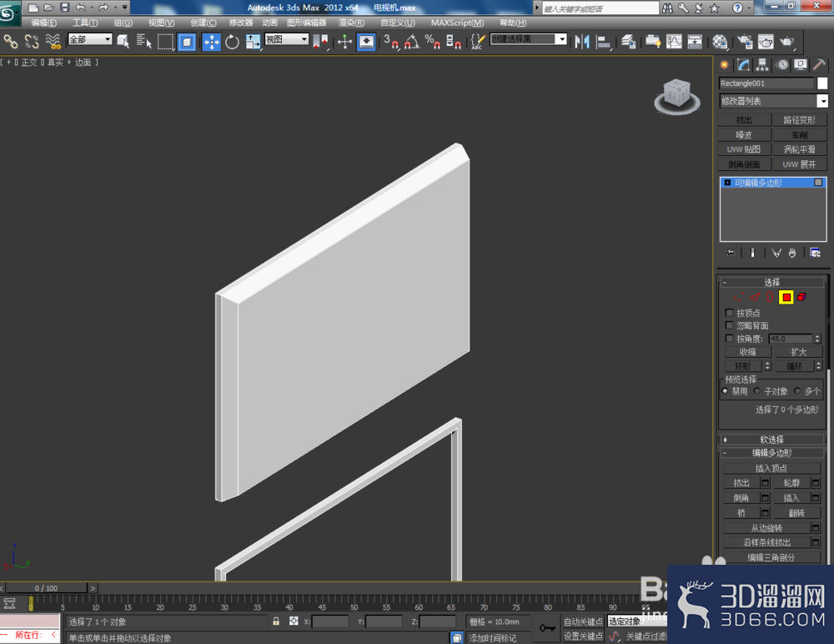The width and height of the screenshot is (834, 644).
Task: Toggle 设置关键点 set key mode
Action: point(583,636)
